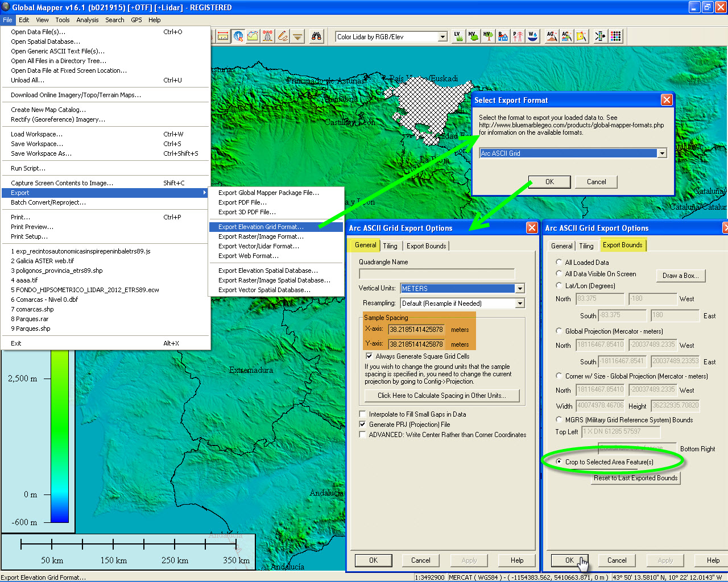Activate the Feature Info tool
This screenshot has width=728, height=582.
coord(238,36)
